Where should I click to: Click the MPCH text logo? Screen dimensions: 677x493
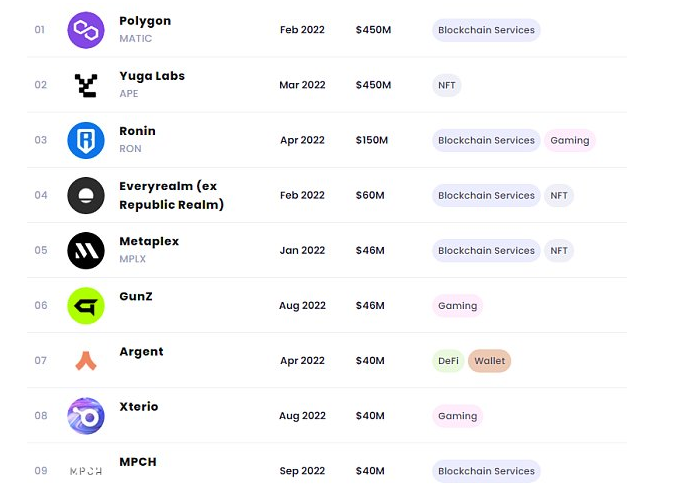[x=85, y=471]
